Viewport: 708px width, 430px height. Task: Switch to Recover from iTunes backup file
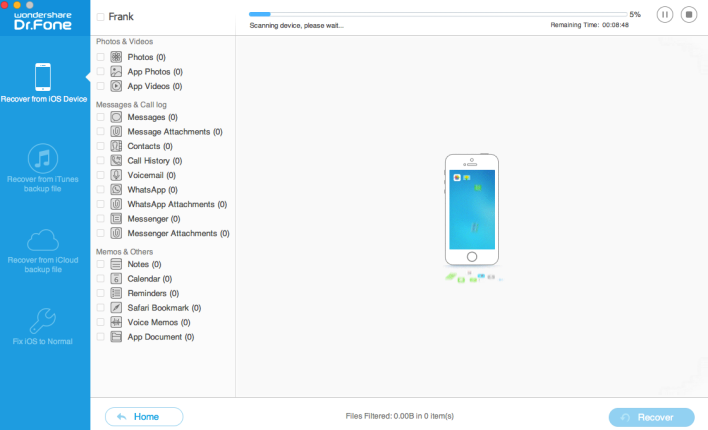click(43, 168)
